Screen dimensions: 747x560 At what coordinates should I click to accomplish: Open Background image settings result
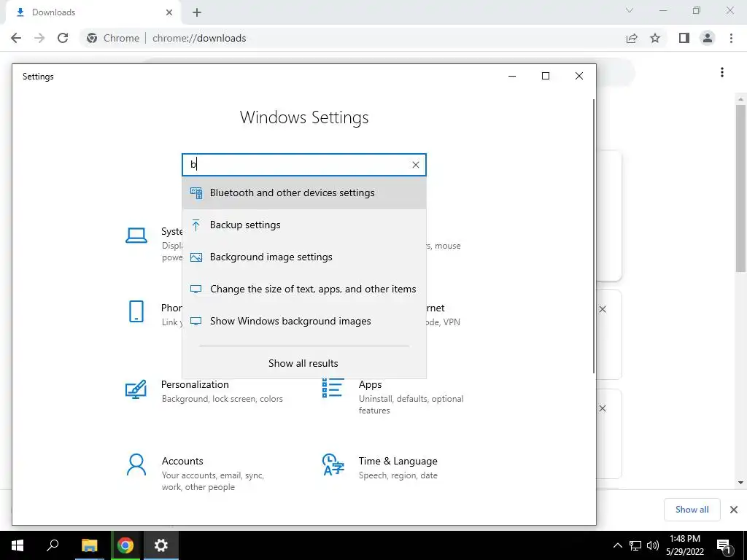304,257
